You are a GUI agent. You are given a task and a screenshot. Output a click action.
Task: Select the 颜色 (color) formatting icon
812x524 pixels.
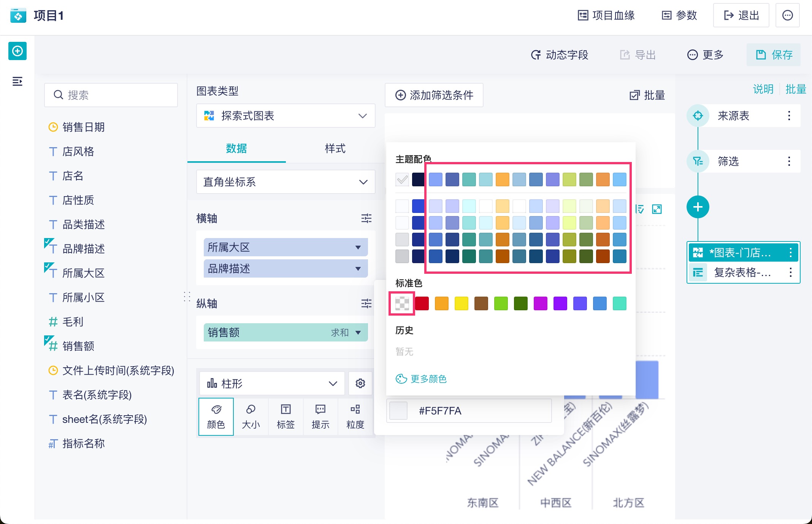216,417
